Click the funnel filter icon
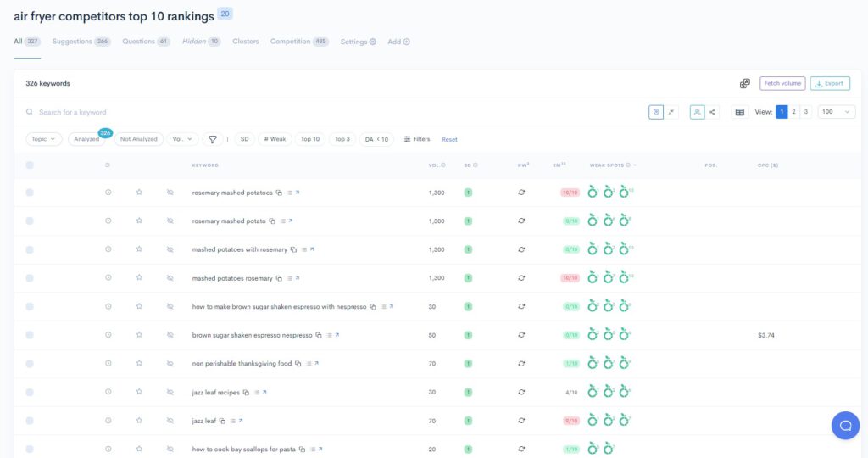Viewport: 868px width, 458px height. tap(213, 139)
